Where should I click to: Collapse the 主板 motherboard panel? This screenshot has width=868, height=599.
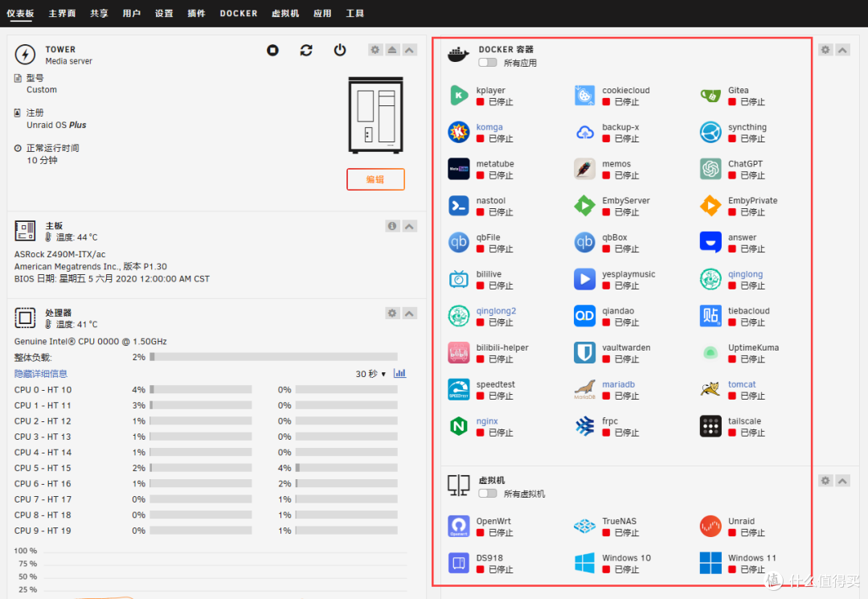pos(409,226)
